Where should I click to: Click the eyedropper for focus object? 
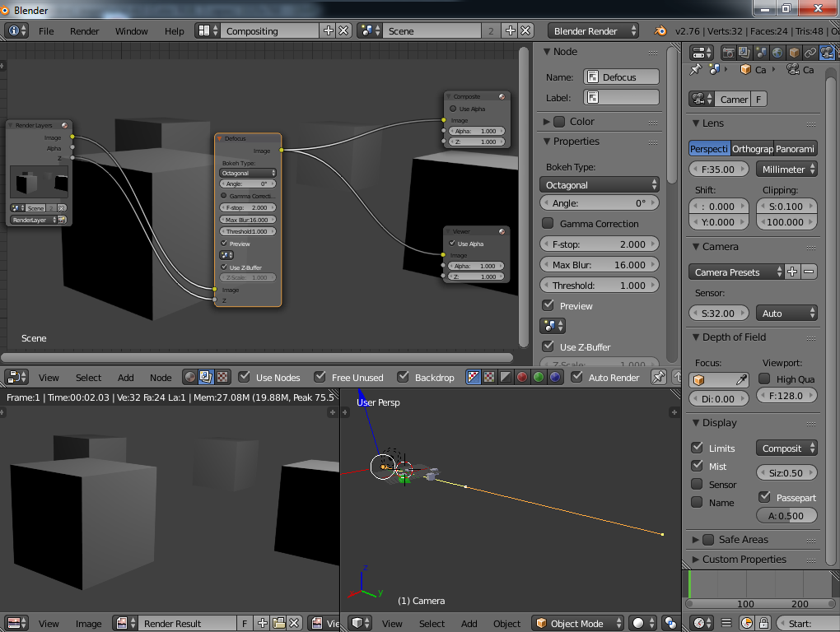742,379
